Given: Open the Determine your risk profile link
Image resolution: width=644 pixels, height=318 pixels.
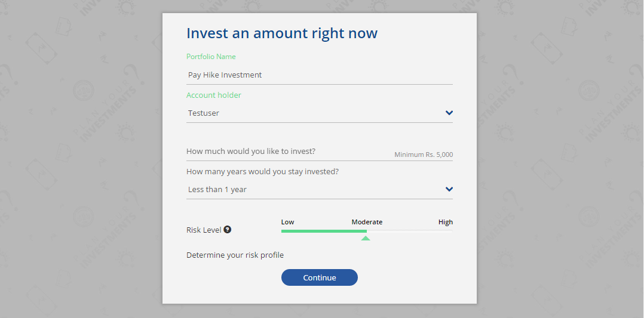Looking at the screenshot, I should click(x=235, y=255).
